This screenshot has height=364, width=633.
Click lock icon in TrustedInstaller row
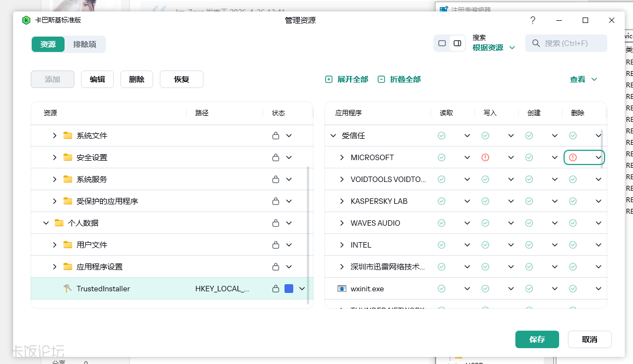pos(276,289)
